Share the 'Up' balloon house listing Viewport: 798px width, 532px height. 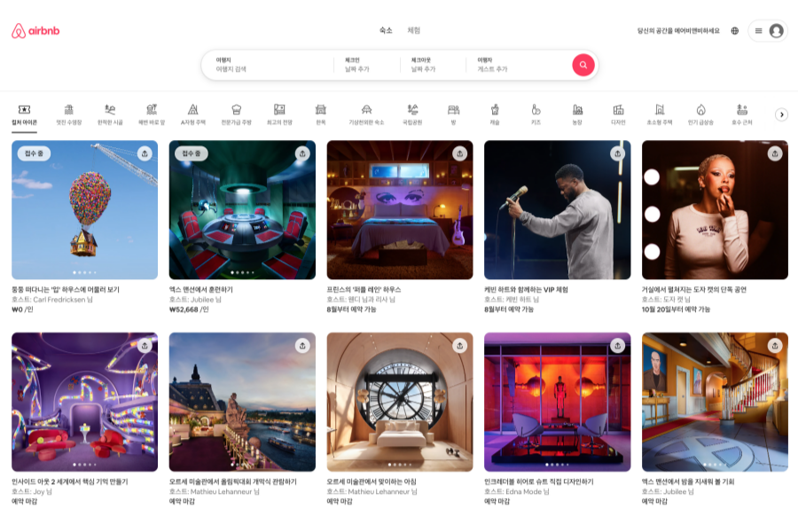[145, 153]
